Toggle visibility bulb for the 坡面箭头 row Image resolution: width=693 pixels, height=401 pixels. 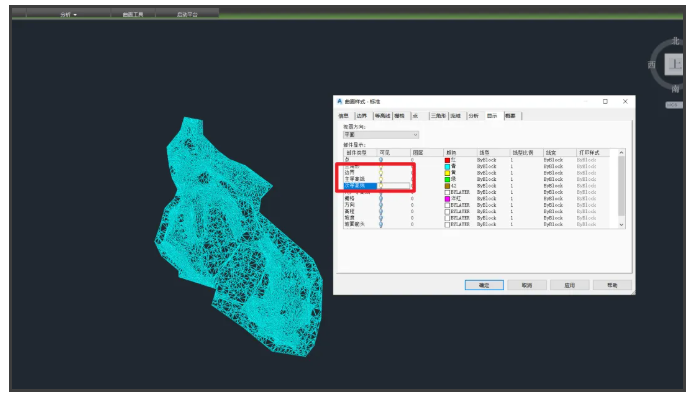381,224
